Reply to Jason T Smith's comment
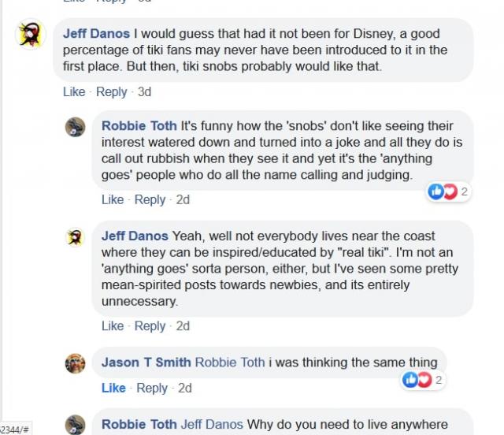Image resolution: width=504 pixels, height=435 pixels. tap(152, 388)
